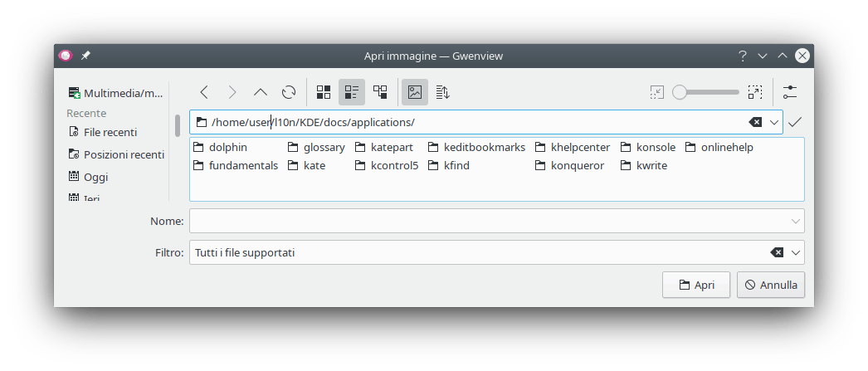This screenshot has height=371, width=868.
Task: Clear the location path field
Action: coord(755,123)
